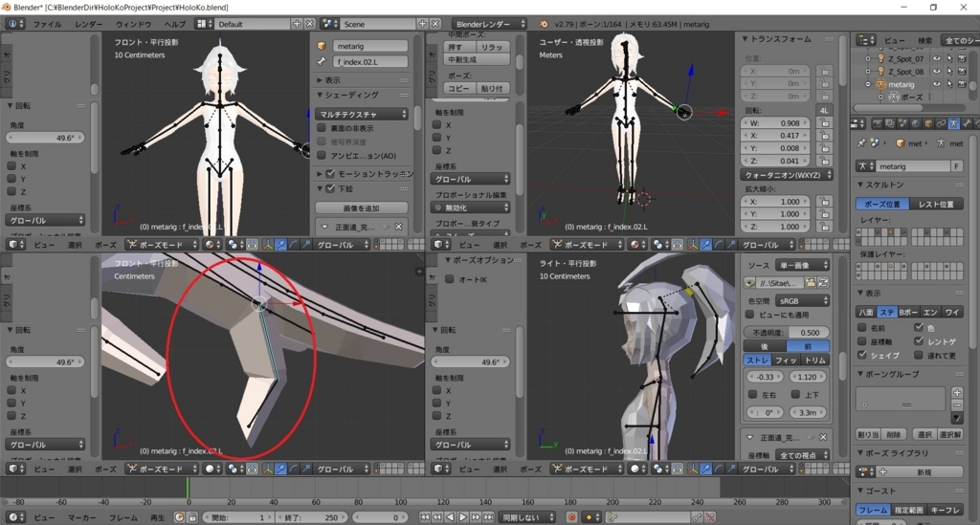Enable the アンビエ…ョン(AO) checkbox

(322, 156)
